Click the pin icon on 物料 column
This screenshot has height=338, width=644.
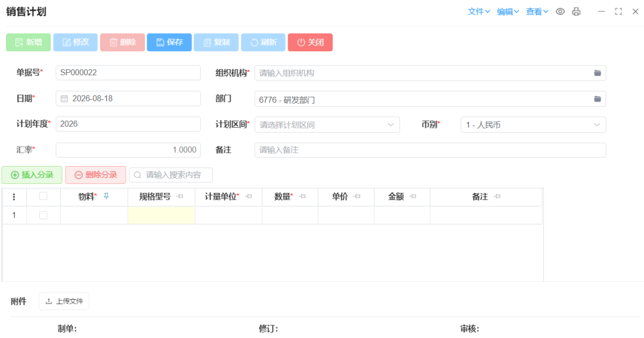[106, 196]
